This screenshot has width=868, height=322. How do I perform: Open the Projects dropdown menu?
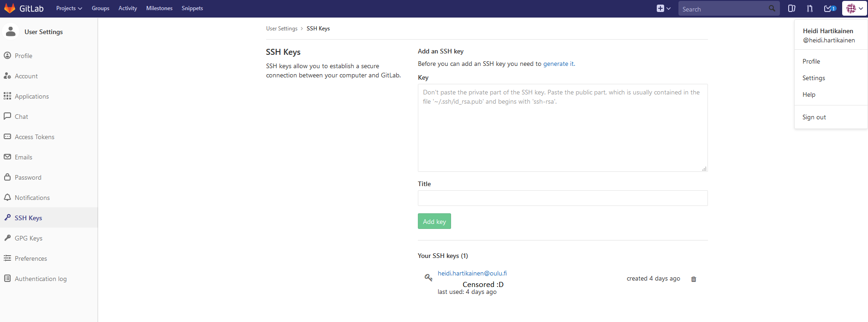tap(69, 8)
